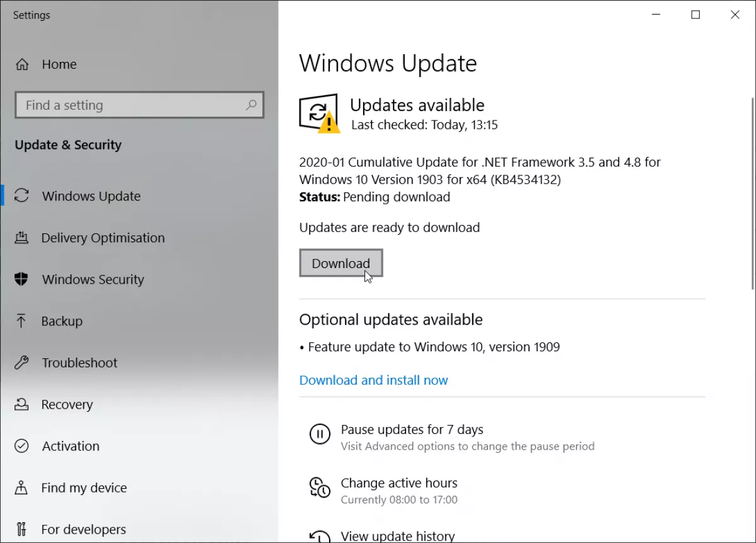The height and width of the screenshot is (543, 756).
Task: Click the vertical scrollbar in Windows Update pane
Action: click(753, 193)
